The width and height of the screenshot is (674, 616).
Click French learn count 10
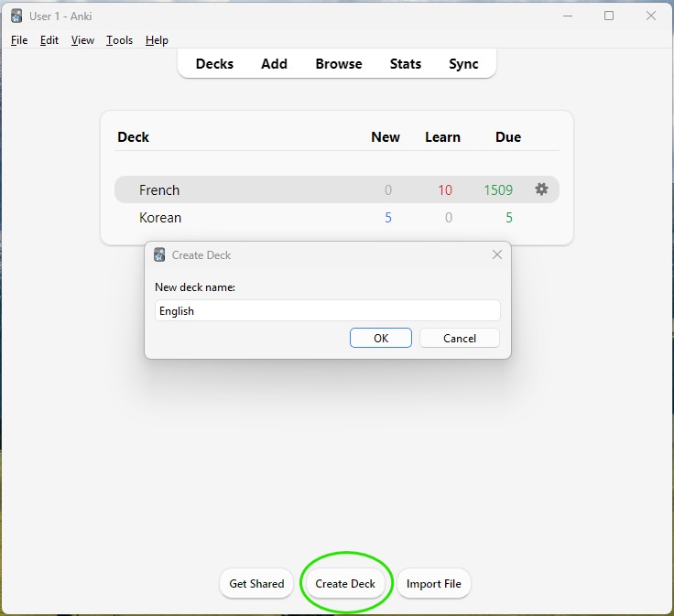445,189
